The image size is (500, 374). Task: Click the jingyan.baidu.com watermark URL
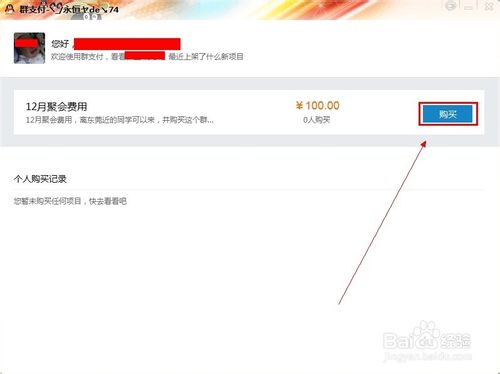(428, 356)
